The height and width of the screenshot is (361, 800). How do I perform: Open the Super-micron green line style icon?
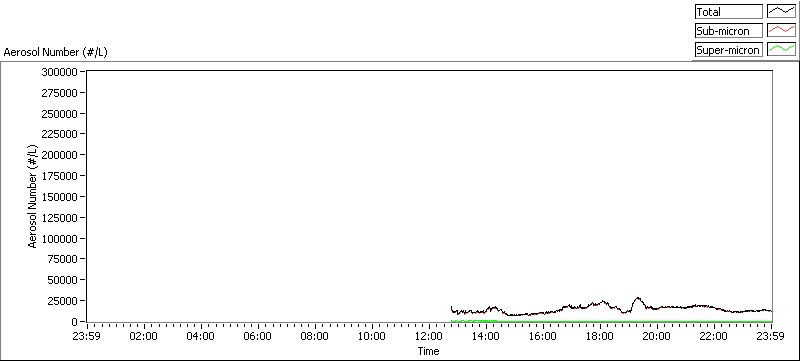(x=781, y=49)
